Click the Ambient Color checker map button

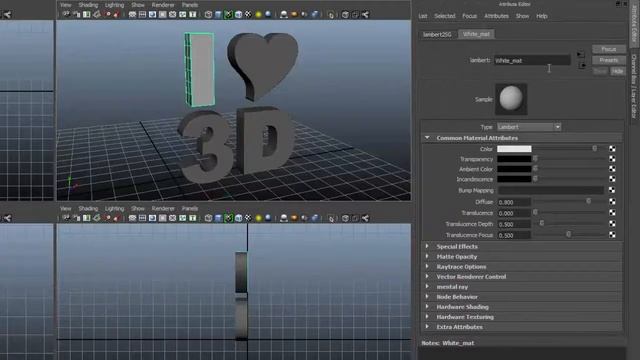pos(612,169)
